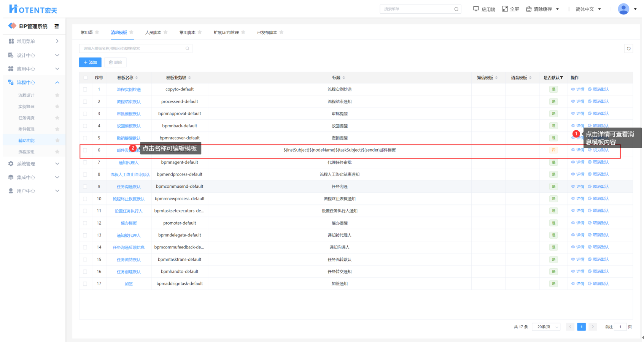Switch to 常用语 tab

(87, 32)
